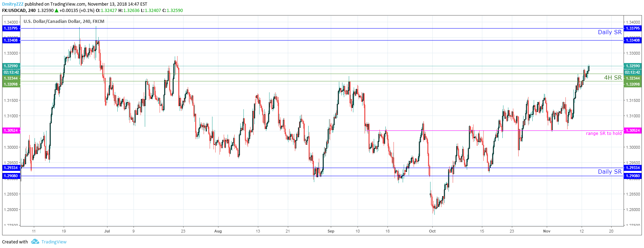Viewport: 644px width, 248px height.
Task: Select the open value 'O:1.32427' in header
Action: pyautogui.click(x=107, y=11)
